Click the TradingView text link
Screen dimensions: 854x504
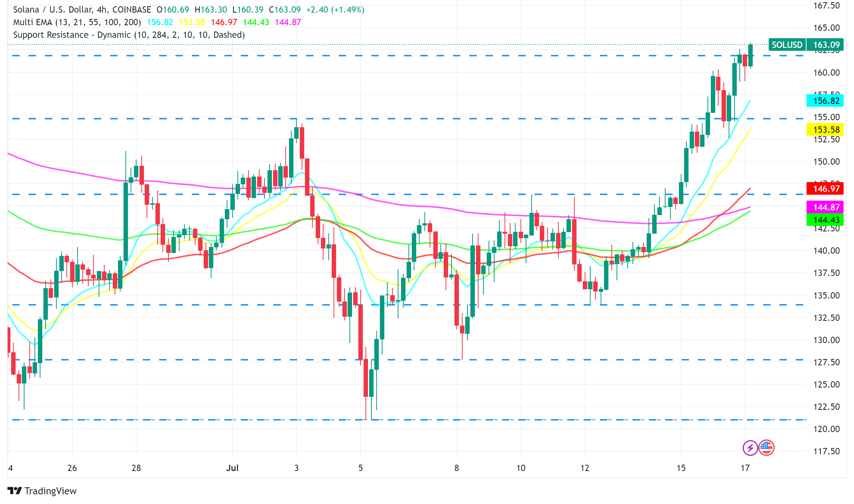(50, 491)
